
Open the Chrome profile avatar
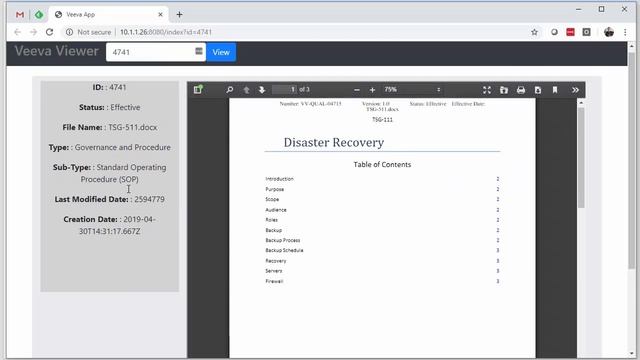(x=609, y=32)
